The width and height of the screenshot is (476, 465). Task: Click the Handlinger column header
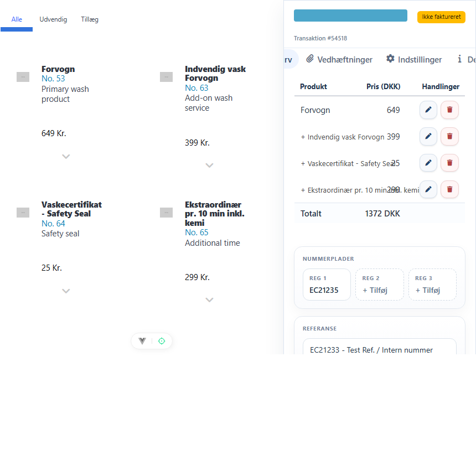(x=441, y=87)
